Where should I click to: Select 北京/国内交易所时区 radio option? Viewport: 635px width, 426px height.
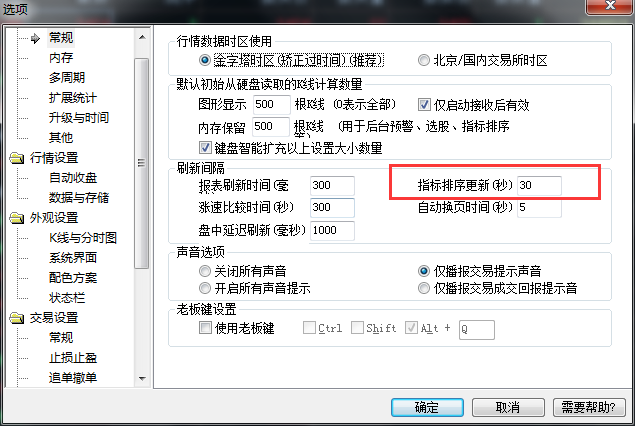(x=424, y=60)
